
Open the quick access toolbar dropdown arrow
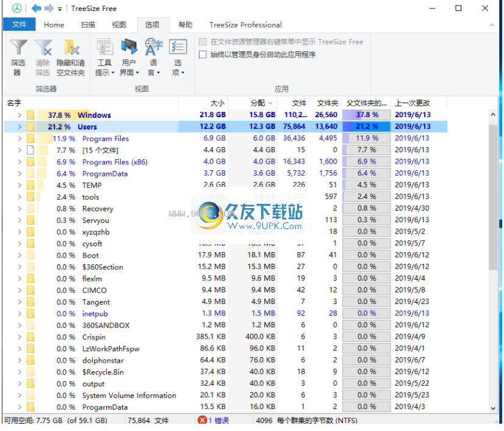pyautogui.click(x=60, y=9)
